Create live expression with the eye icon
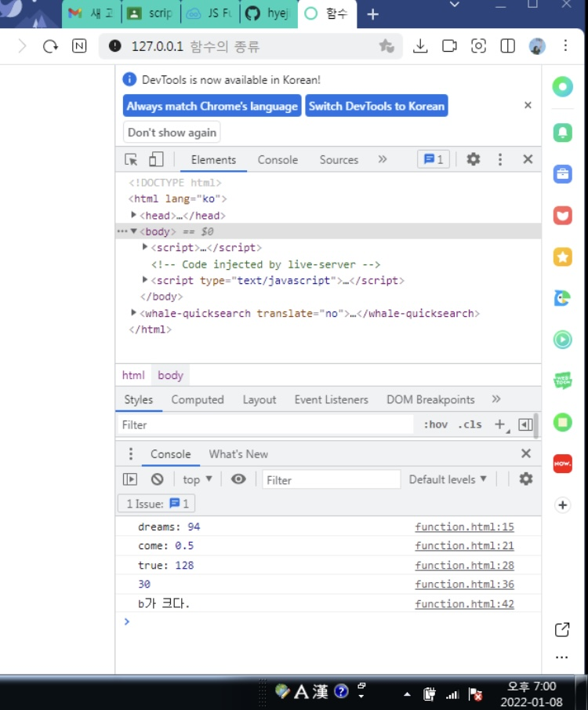Screen dimensions: 588x710 238,479
